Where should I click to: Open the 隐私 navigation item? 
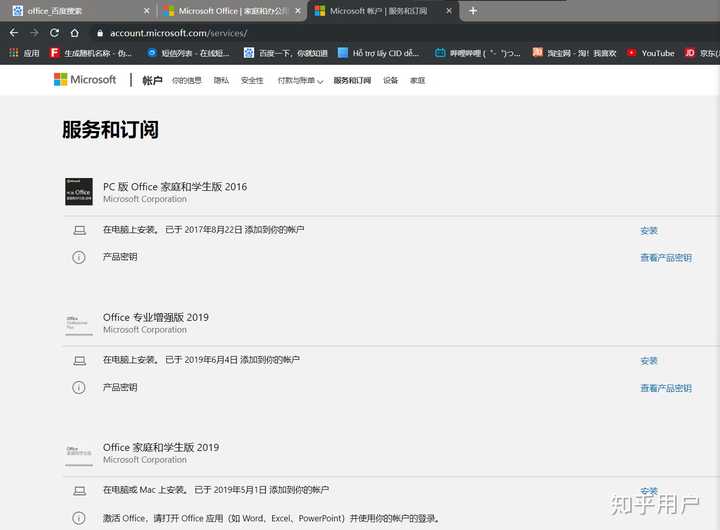[x=221, y=80]
